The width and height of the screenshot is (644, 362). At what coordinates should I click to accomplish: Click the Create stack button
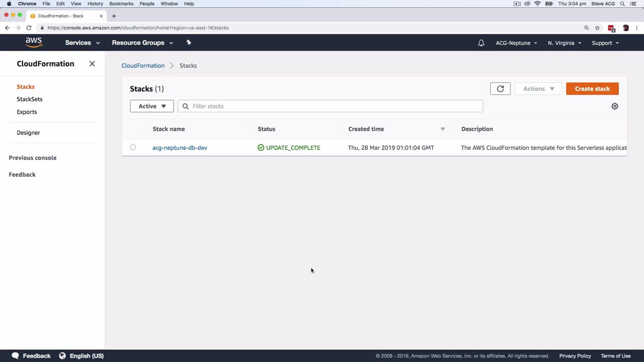(592, 89)
